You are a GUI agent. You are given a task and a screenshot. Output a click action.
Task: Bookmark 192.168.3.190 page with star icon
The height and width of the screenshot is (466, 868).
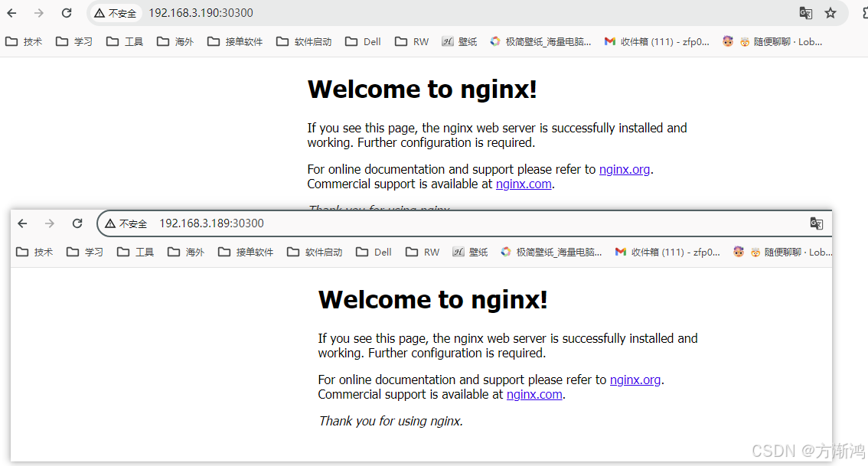[x=830, y=13]
